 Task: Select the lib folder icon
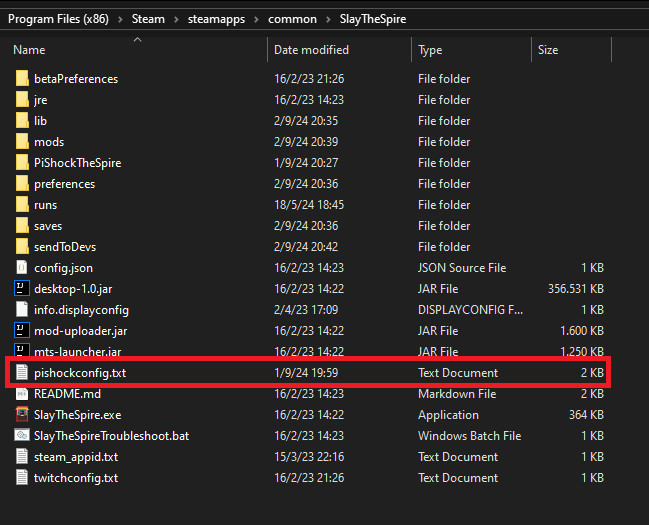click(x=22, y=120)
